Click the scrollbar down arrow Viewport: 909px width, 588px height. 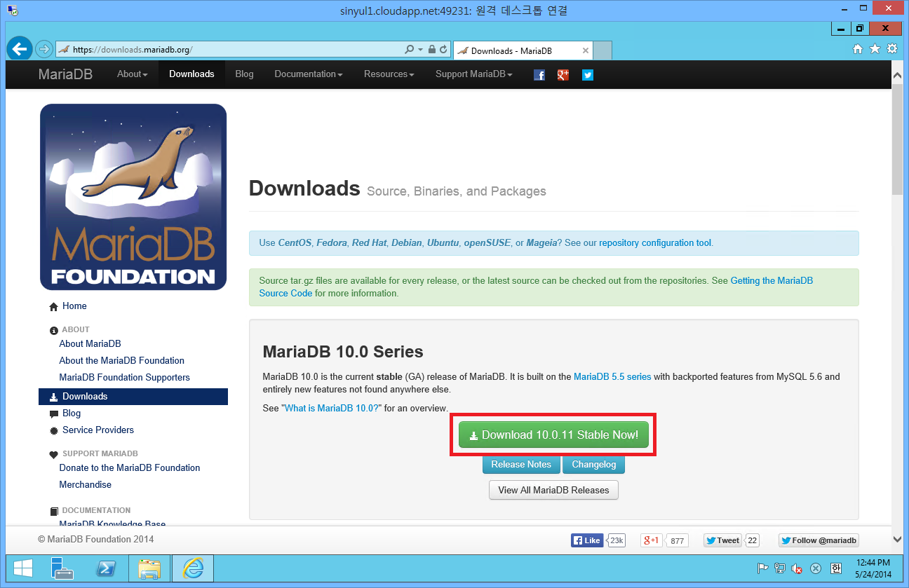(x=897, y=539)
